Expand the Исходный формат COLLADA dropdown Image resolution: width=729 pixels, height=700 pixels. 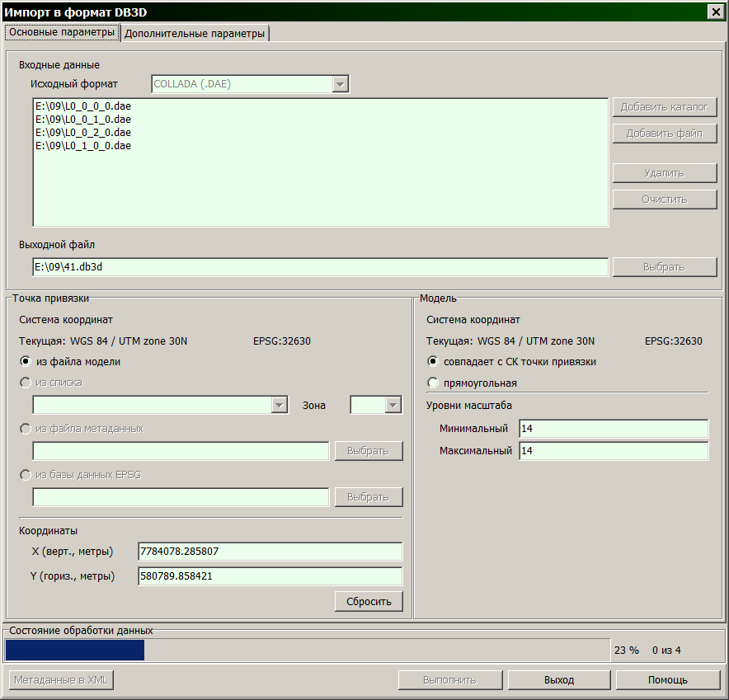340,84
